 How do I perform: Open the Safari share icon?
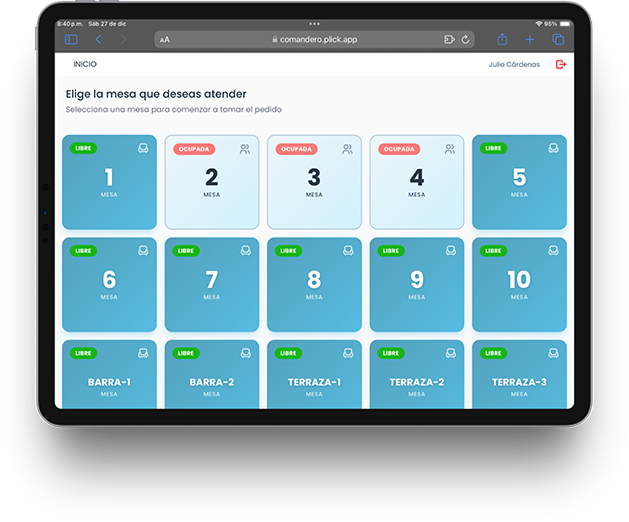502,39
